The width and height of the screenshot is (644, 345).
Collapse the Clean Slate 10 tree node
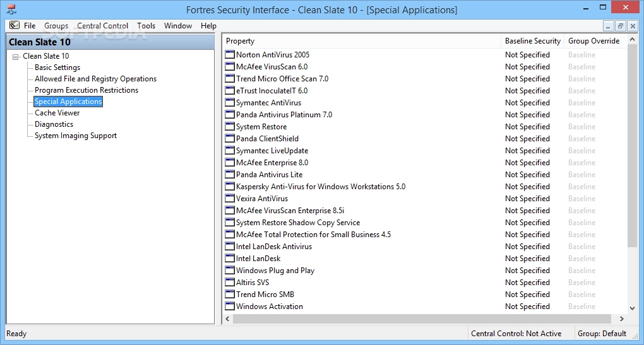tap(16, 57)
